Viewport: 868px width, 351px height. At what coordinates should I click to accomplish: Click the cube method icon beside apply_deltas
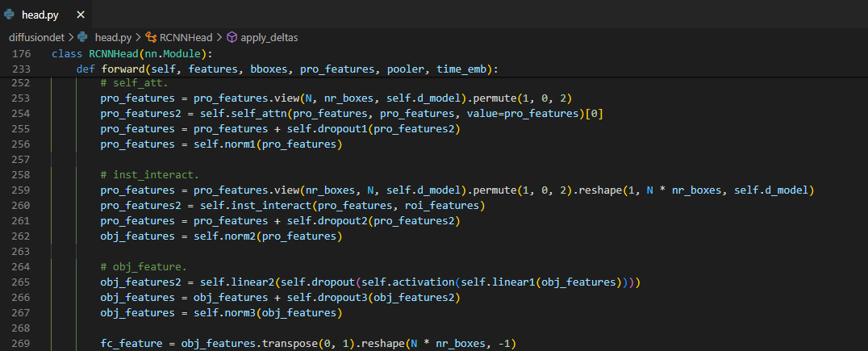coord(232,37)
